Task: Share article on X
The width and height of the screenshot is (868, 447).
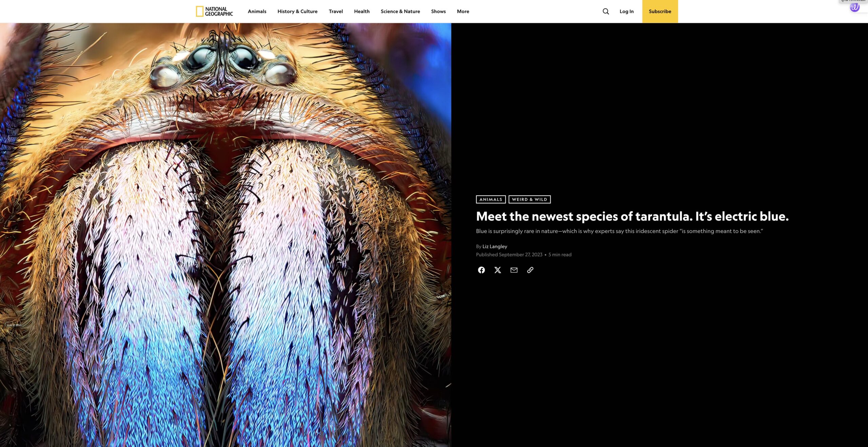Action: tap(497, 270)
